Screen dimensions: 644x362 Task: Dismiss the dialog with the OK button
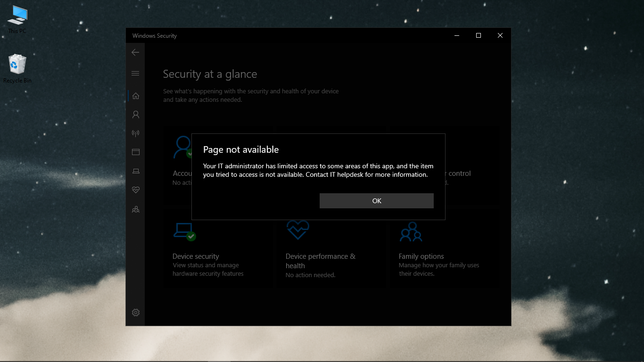pos(376,201)
